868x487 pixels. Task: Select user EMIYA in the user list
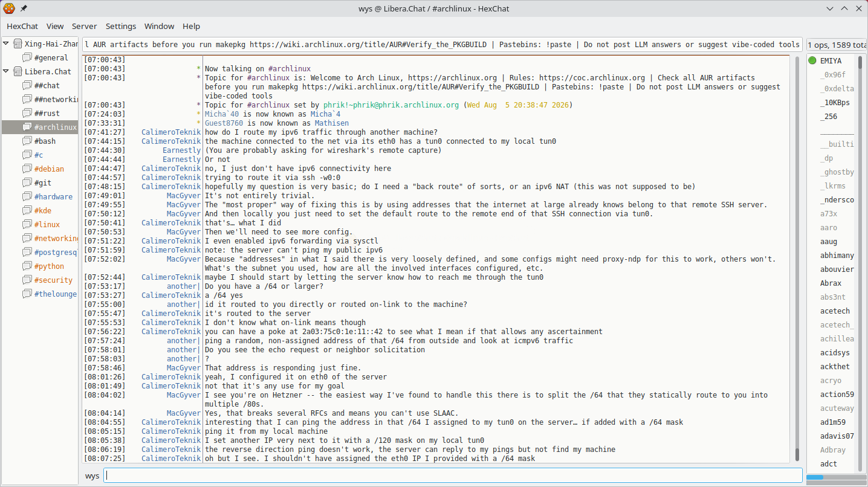pyautogui.click(x=831, y=60)
